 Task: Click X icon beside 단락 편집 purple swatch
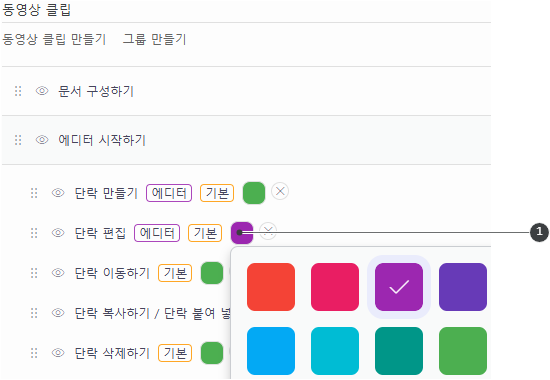click(x=268, y=231)
